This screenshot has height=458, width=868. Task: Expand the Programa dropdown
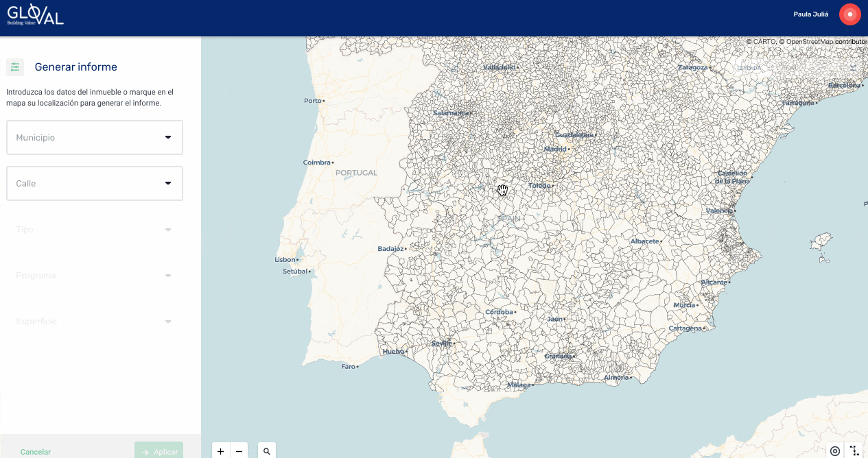coord(167,275)
